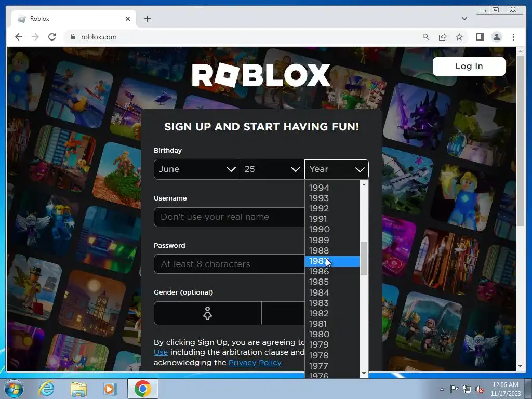
Task: Click the year list scroll down arrow
Action: point(364,373)
